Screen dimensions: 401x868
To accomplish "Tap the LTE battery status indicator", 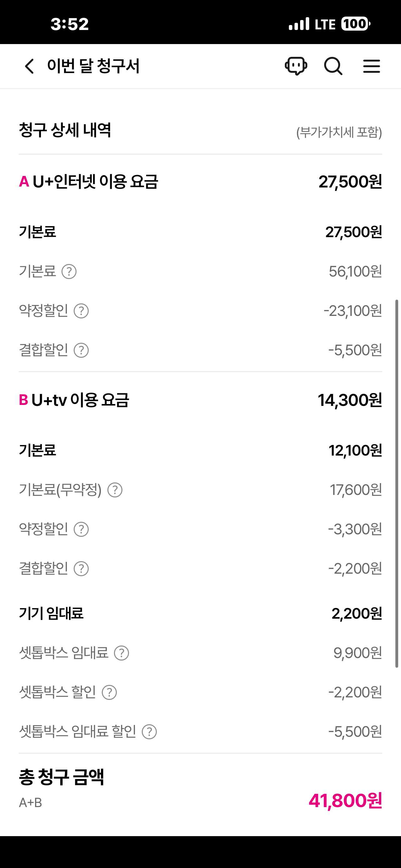I will pos(355,24).
